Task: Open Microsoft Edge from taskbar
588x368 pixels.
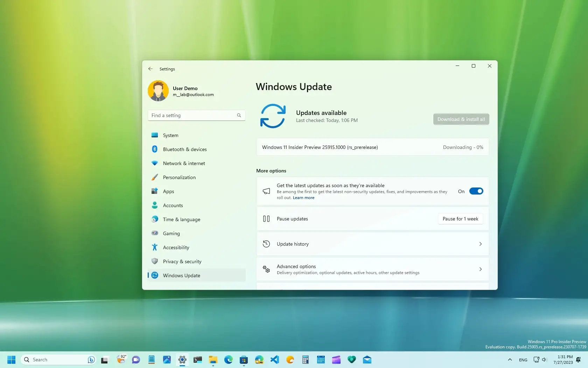Action: point(229,360)
